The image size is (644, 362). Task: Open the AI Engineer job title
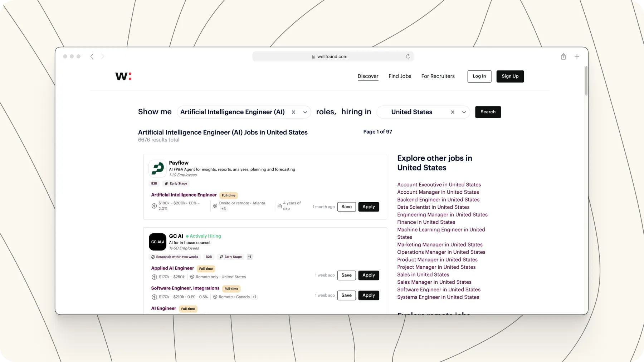pyautogui.click(x=164, y=308)
